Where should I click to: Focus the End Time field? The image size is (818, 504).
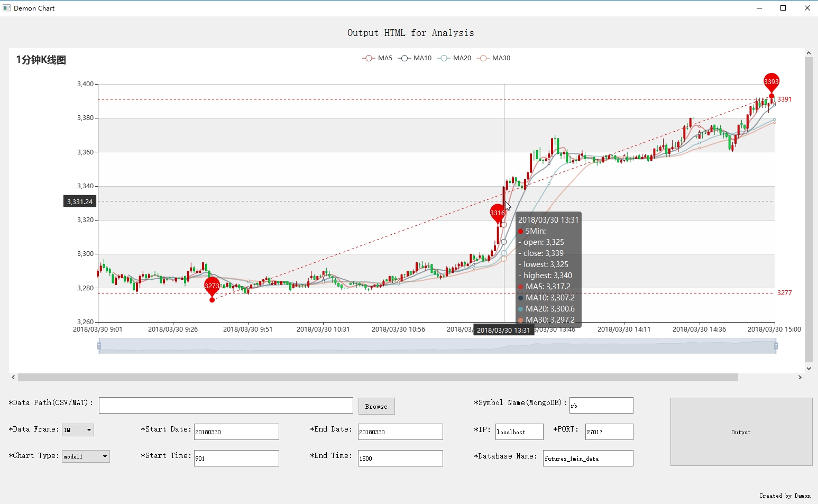(x=400, y=458)
